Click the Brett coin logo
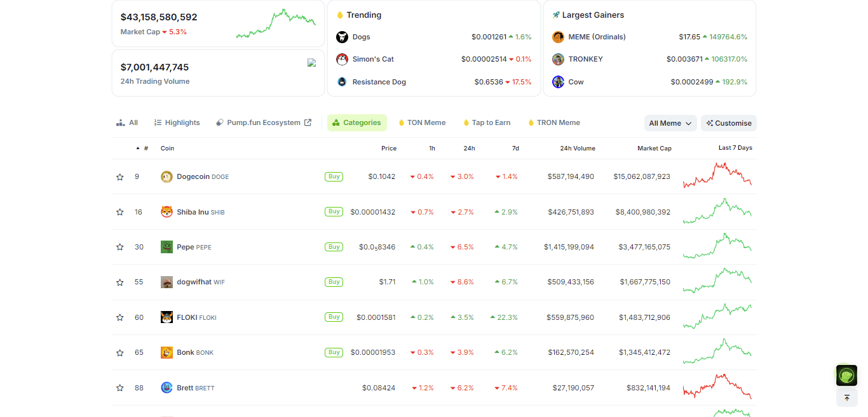Viewport: 868px width, 417px height. (166, 387)
